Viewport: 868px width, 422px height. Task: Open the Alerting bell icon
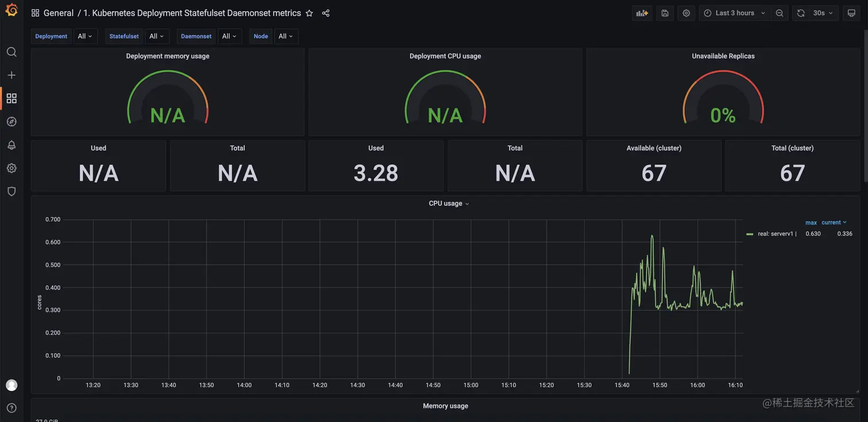pos(11,145)
